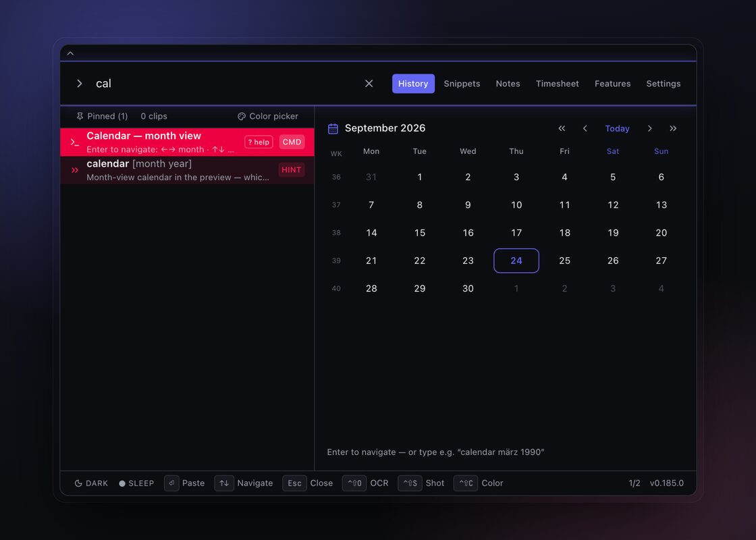Click the calendar icon beside September 2026

tap(333, 128)
